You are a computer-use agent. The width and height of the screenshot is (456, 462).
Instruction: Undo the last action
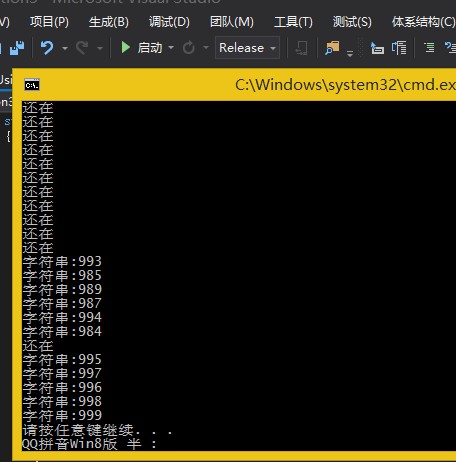coord(47,48)
